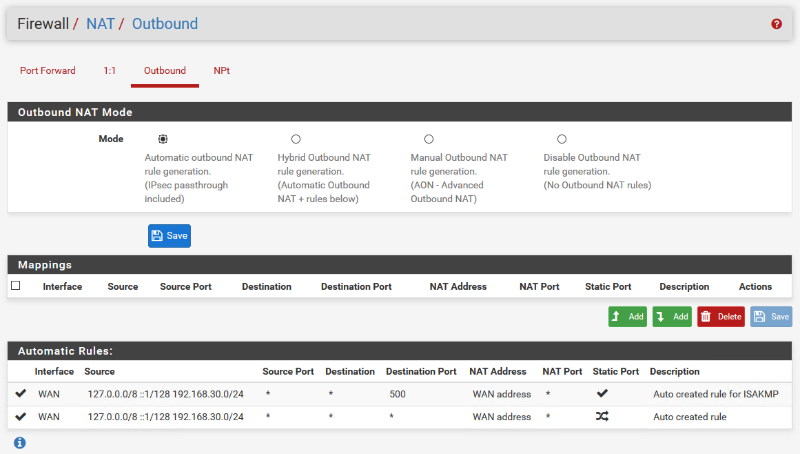Click the blue info icon below Automatic Rules
800x454 pixels.
click(20, 442)
